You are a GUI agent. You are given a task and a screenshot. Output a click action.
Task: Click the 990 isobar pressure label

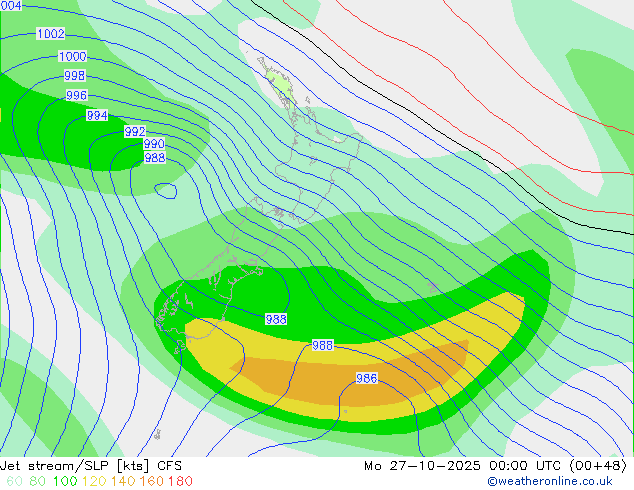click(x=154, y=144)
